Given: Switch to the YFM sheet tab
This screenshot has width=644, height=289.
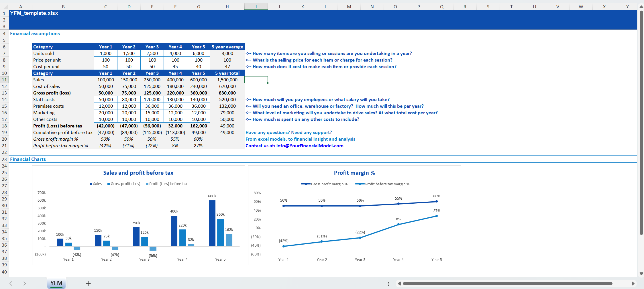Looking at the screenshot, I should tap(56, 283).
